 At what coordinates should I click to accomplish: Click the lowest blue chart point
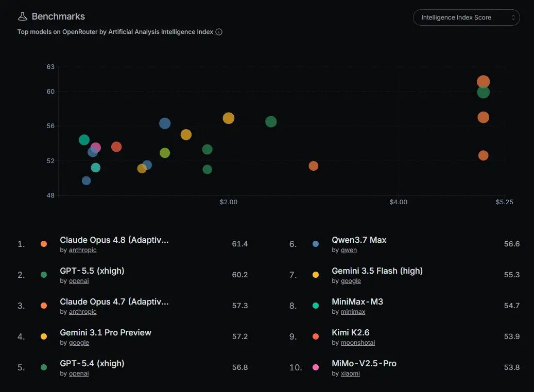(x=86, y=181)
